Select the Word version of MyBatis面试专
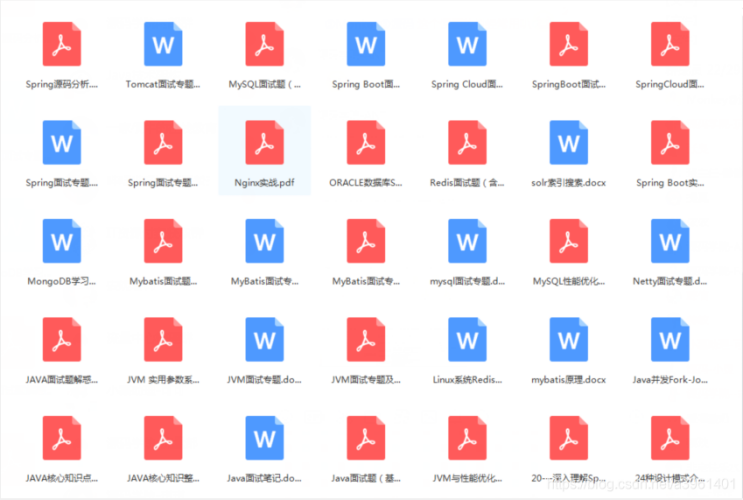Screen dimensions: 743x500 pos(264,241)
